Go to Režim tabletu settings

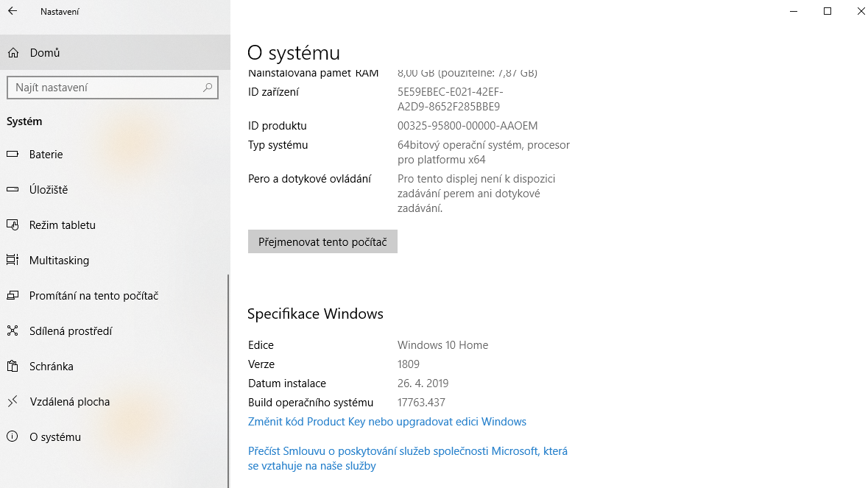coord(114,224)
